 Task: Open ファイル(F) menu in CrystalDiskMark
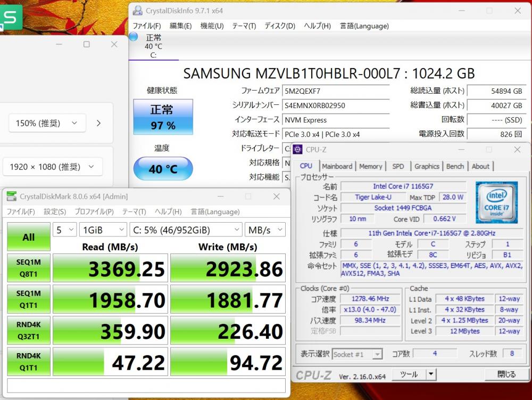point(21,211)
